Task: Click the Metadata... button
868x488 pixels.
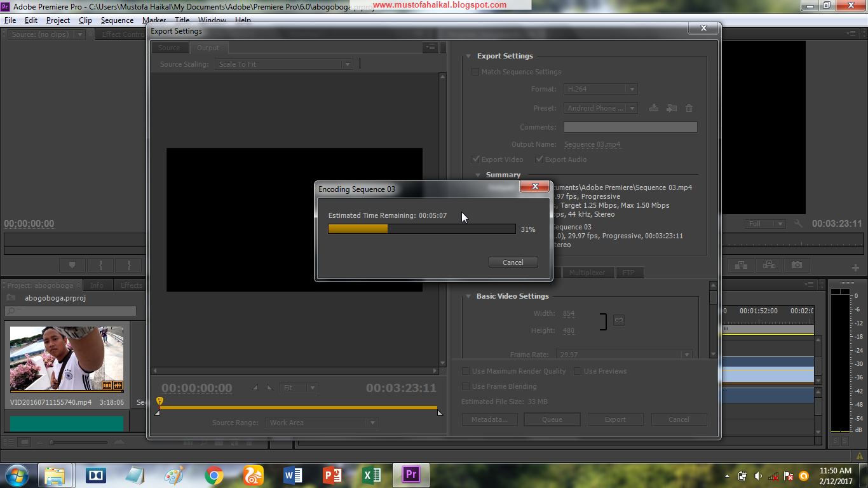Action: coord(489,419)
